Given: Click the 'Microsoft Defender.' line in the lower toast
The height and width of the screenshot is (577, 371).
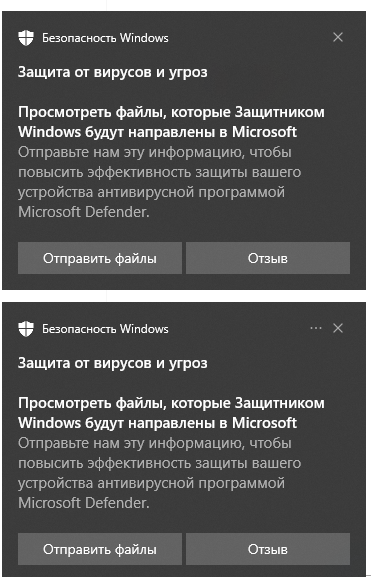Looking at the screenshot, I should 84,503.
